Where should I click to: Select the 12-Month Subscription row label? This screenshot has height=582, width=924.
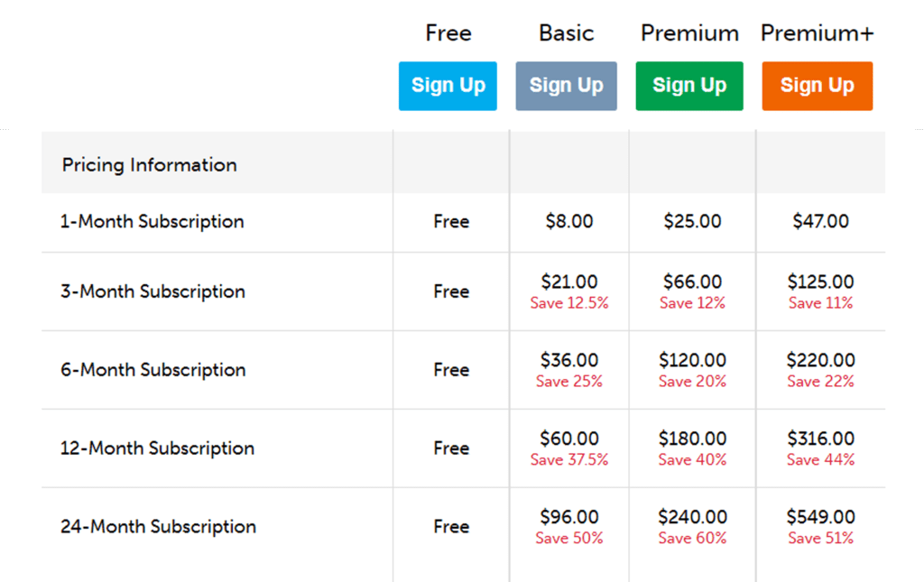(159, 448)
